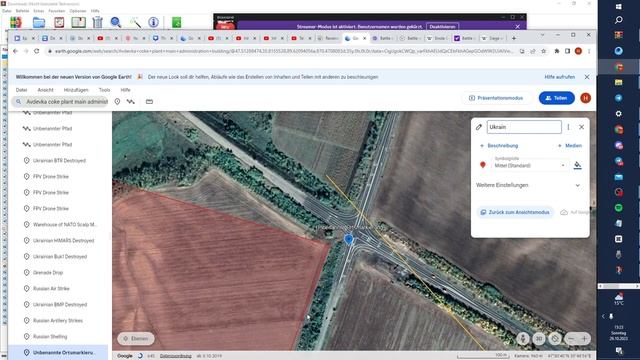Open the three-dot menu in placemark panel

568,127
